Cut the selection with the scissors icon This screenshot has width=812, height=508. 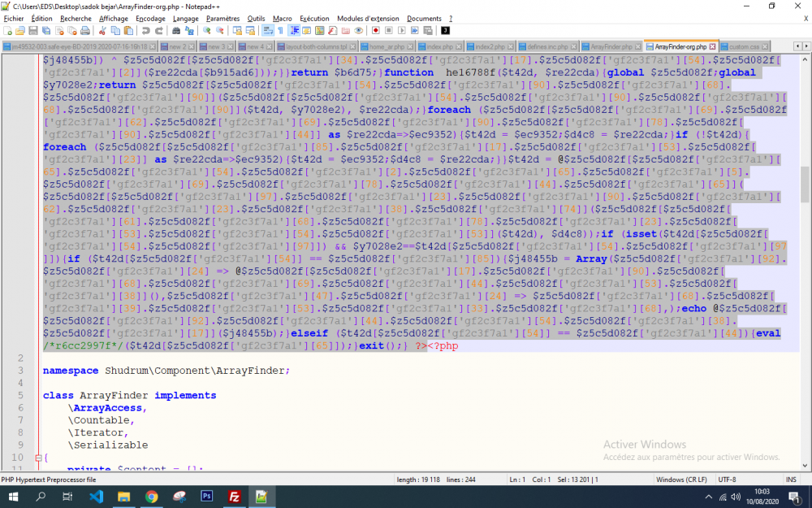101,31
